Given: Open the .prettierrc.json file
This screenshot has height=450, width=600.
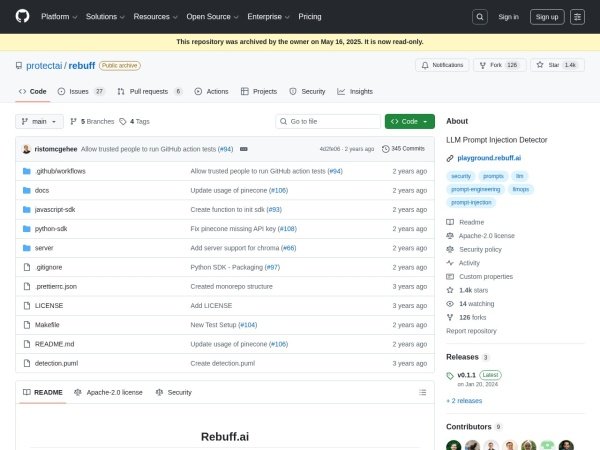Looking at the screenshot, I should point(56,287).
